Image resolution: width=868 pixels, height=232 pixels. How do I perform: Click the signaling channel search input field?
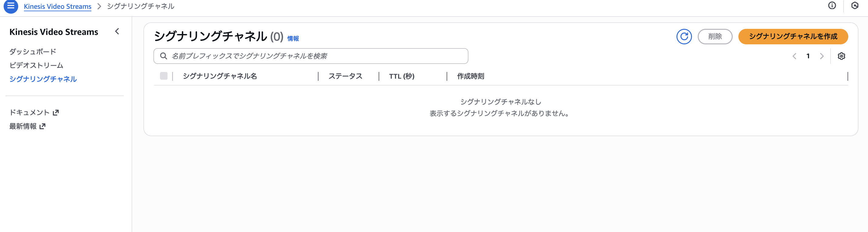(303, 56)
